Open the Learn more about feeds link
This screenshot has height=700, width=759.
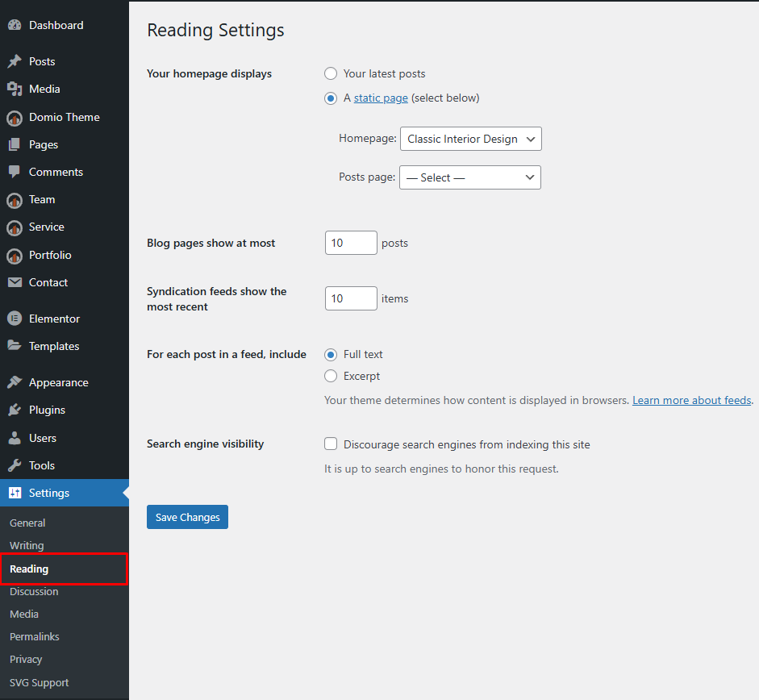point(690,399)
